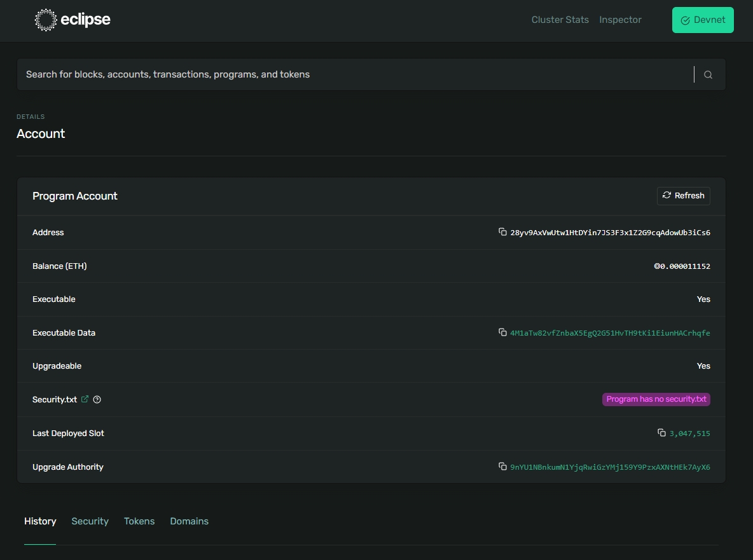Switch to the Security tab
The height and width of the screenshot is (560, 753).
(90, 521)
